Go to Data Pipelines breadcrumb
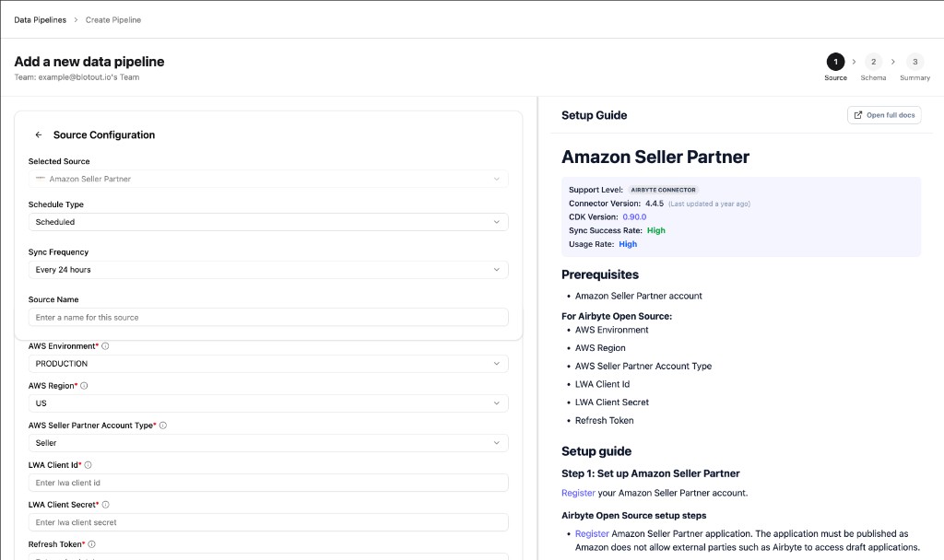The image size is (944, 560). [x=41, y=20]
